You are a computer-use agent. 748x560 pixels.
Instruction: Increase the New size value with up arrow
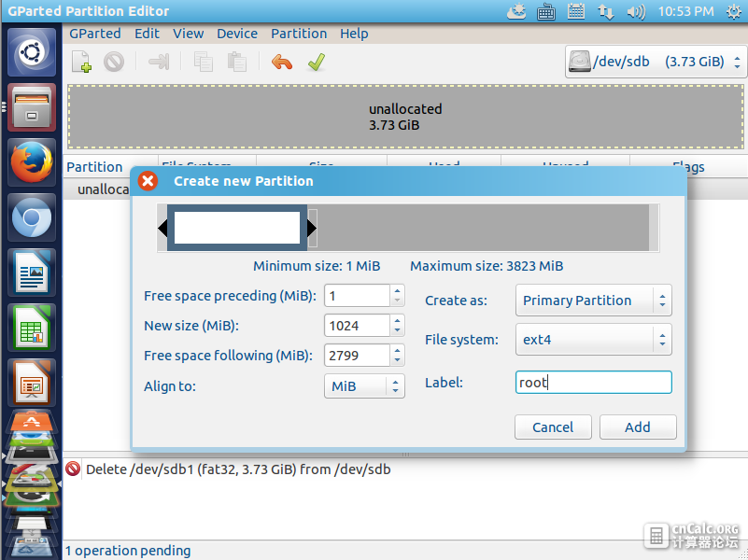[398, 321]
